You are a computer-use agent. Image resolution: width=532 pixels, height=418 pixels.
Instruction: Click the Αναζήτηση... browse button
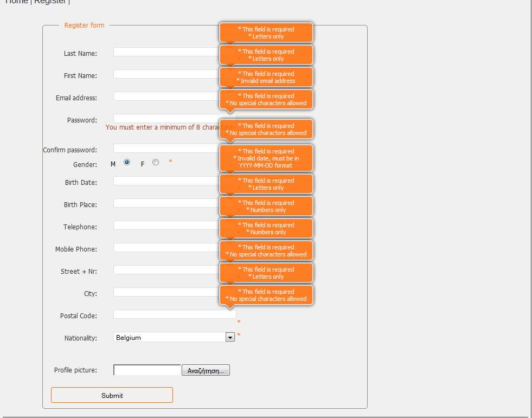[x=206, y=370]
